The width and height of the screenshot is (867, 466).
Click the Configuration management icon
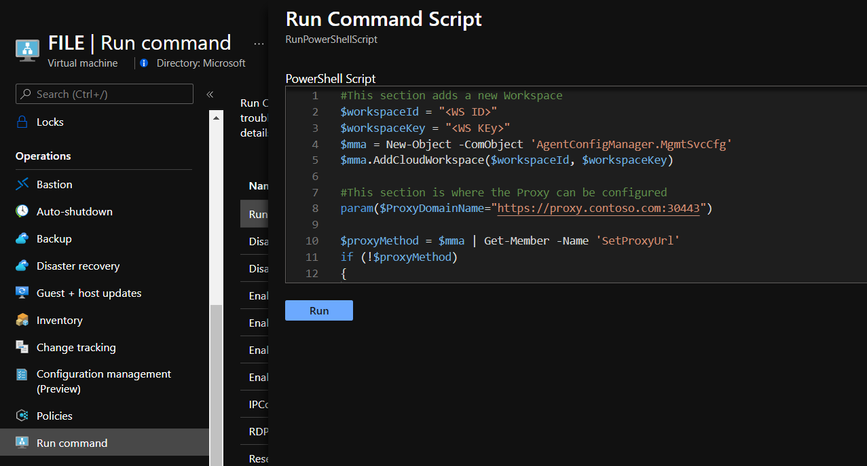tap(22, 375)
